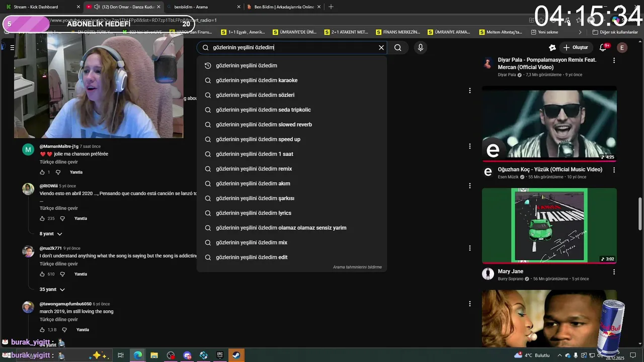Select the 'lyrics' search suggestion
Screen dimensions: 644x362
click(x=292, y=213)
